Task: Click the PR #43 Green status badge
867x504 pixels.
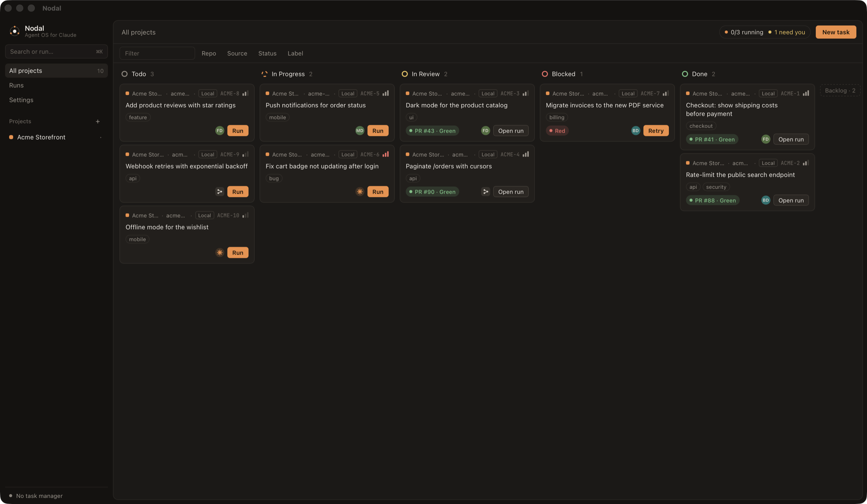Action: pyautogui.click(x=432, y=131)
